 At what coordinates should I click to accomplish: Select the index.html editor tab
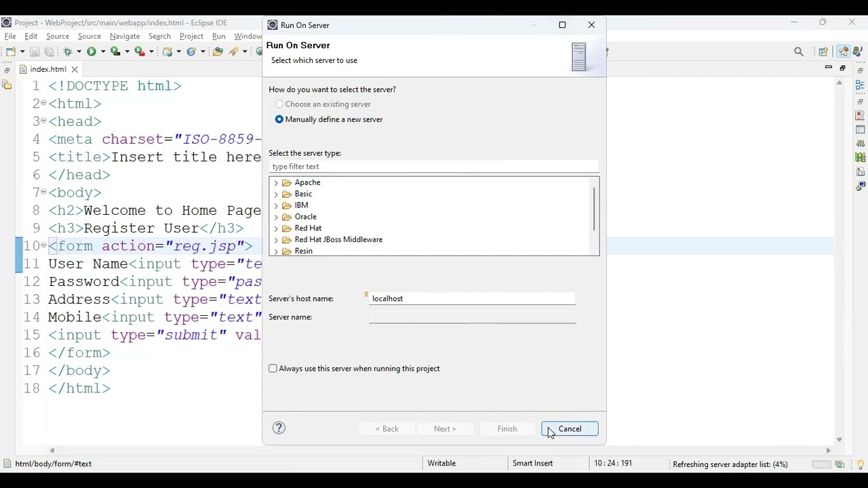coord(48,69)
